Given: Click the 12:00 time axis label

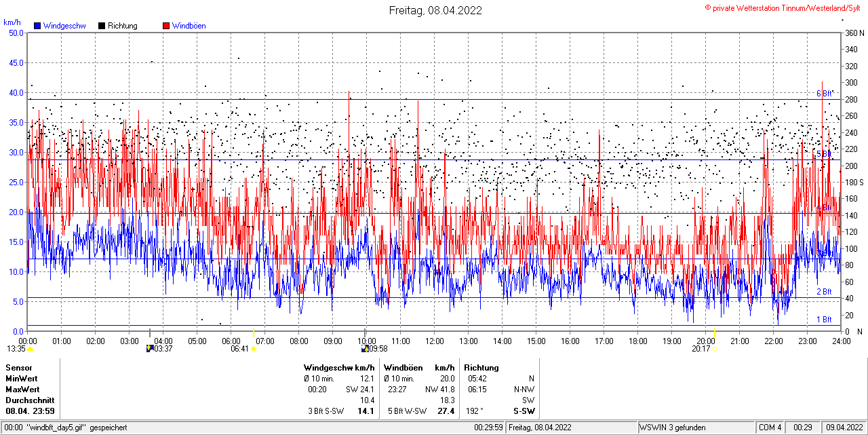Looking at the screenshot, I should [434, 341].
